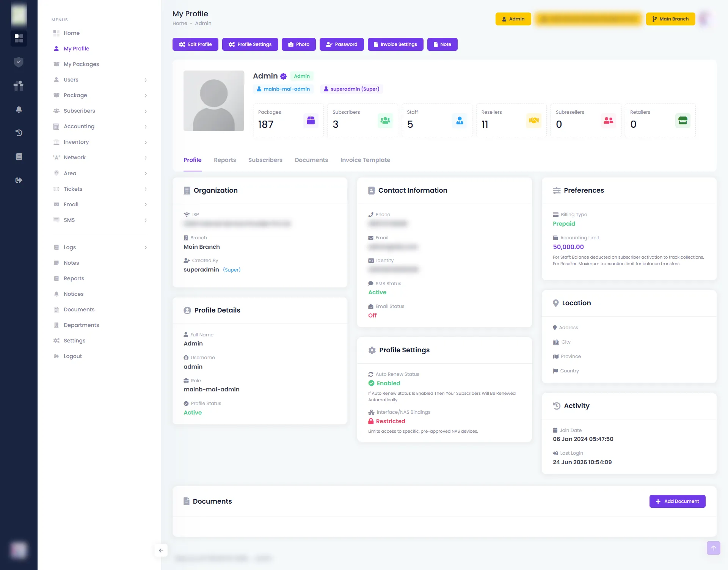Click the Last Login date 24 Jun 2026
This screenshot has width=728, height=570.
pos(582,462)
